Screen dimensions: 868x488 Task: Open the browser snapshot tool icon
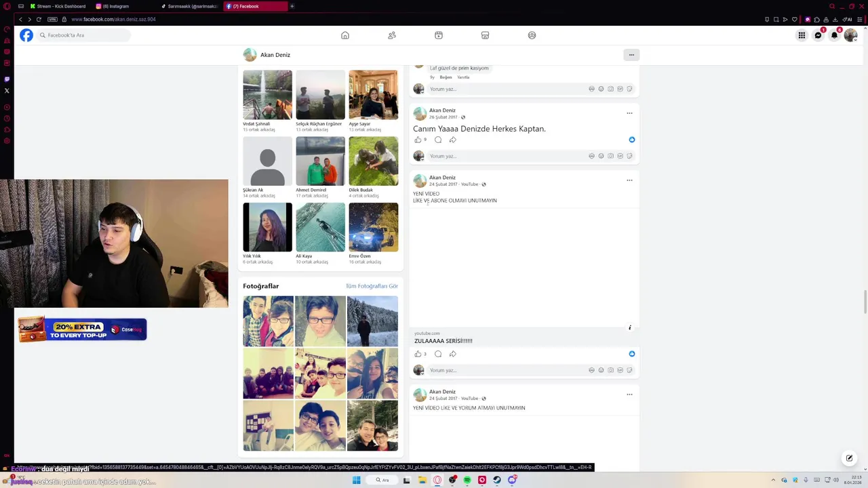[776, 19]
